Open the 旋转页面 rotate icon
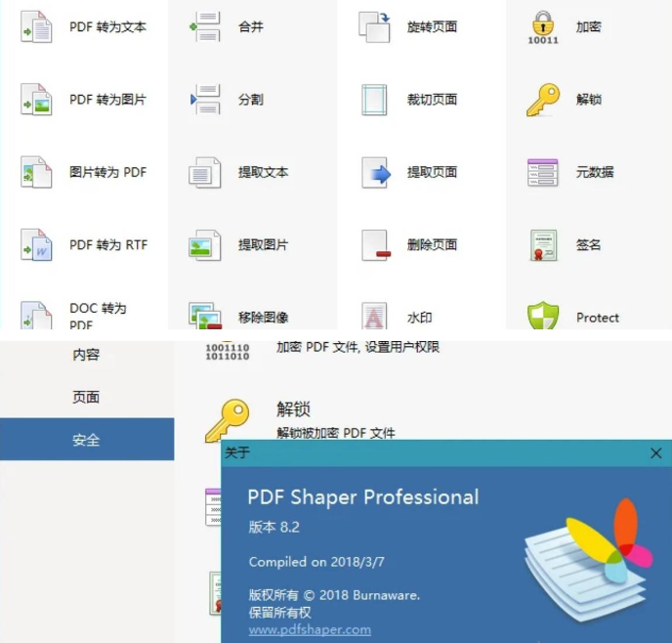Viewport: 672px width, 643px height. click(374, 27)
